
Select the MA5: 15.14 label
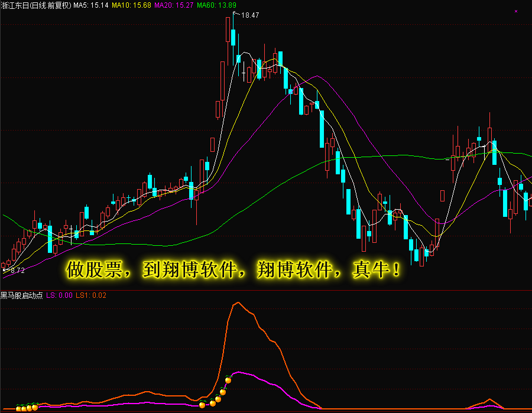(x=91, y=5)
